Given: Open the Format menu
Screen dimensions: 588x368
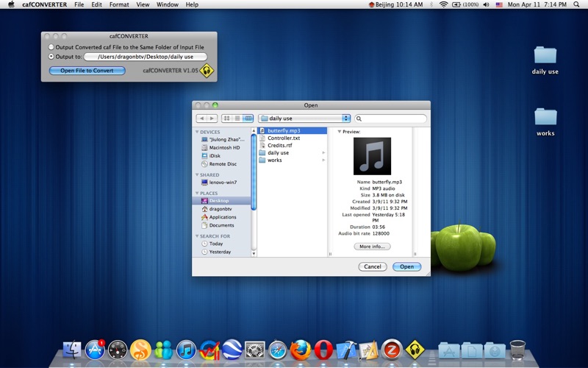Looking at the screenshot, I should coord(119,4).
